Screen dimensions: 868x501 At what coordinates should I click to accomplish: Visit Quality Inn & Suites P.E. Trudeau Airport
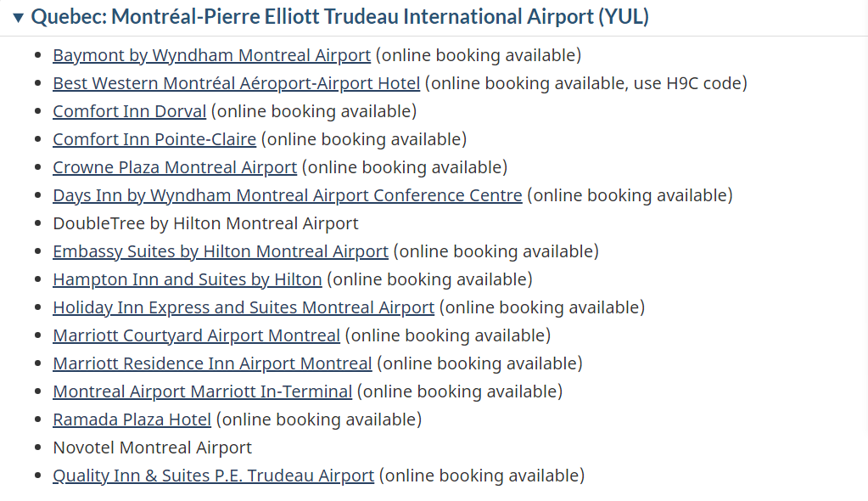pyautogui.click(x=213, y=476)
